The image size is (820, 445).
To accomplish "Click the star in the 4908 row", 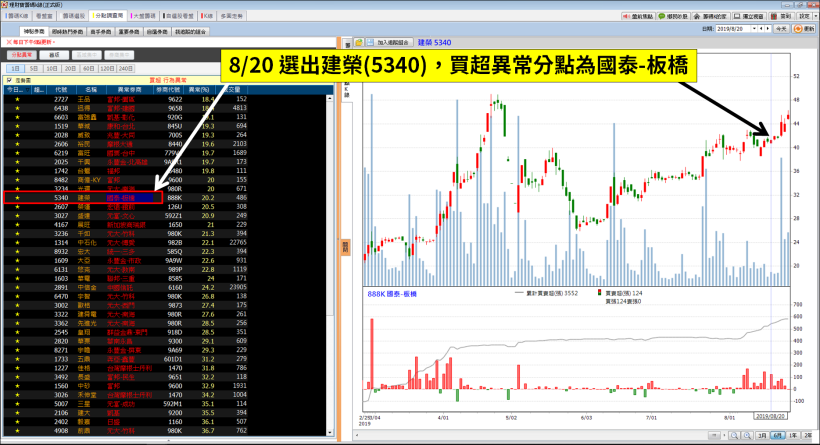I will click(x=17, y=431).
